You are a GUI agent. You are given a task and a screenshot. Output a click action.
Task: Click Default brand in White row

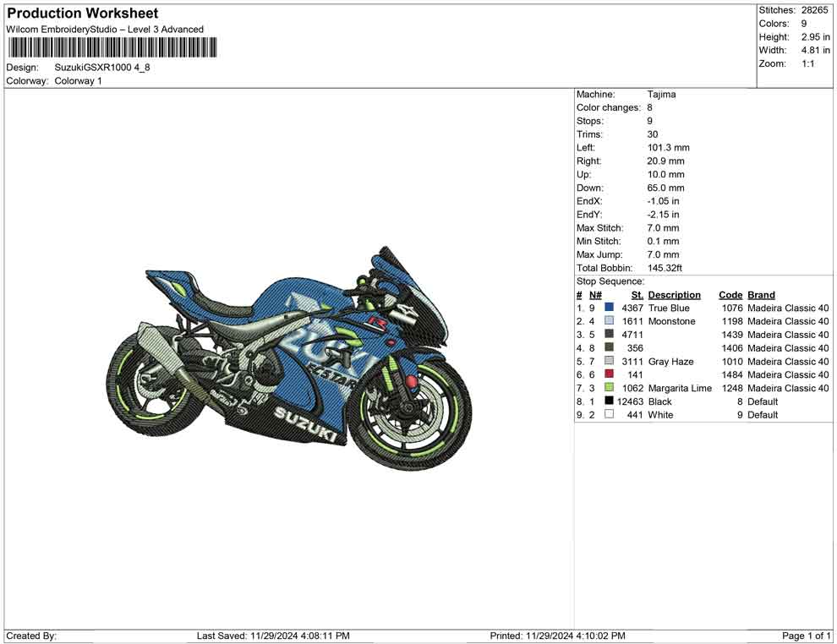click(763, 415)
